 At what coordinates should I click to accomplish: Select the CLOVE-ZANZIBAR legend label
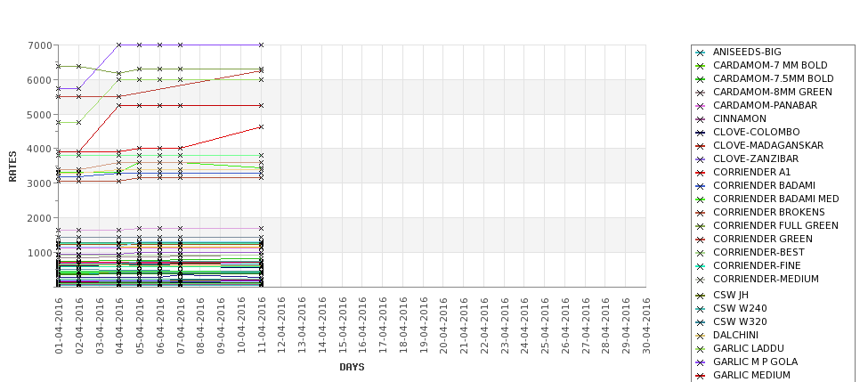tap(756, 158)
